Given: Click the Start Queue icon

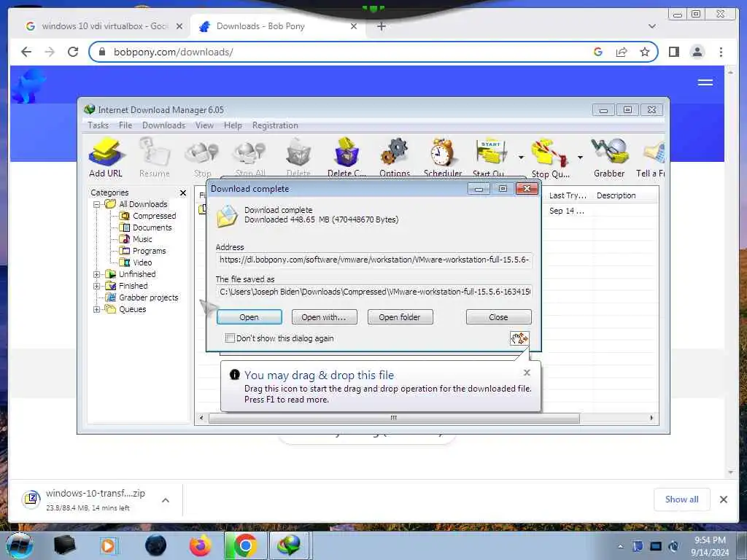Looking at the screenshot, I should click(489, 157).
